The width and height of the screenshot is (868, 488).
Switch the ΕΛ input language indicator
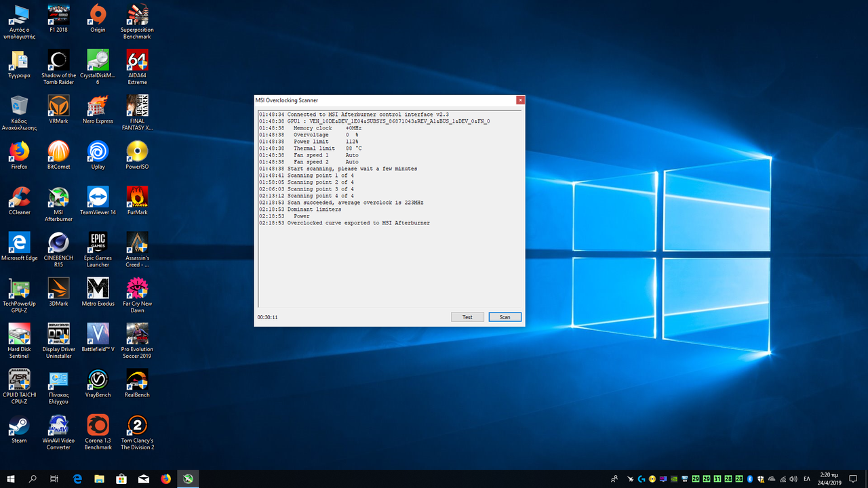[x=807, y=479]
